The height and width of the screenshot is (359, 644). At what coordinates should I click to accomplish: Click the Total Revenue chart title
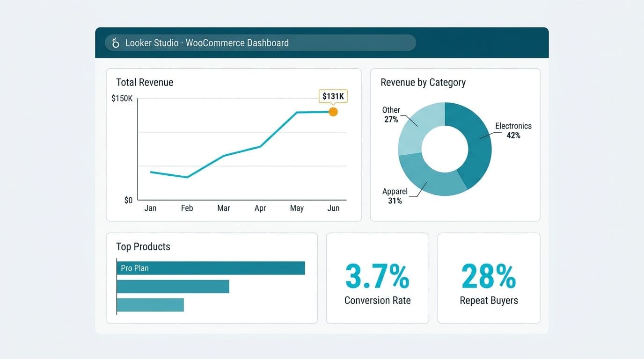(145, 82)
